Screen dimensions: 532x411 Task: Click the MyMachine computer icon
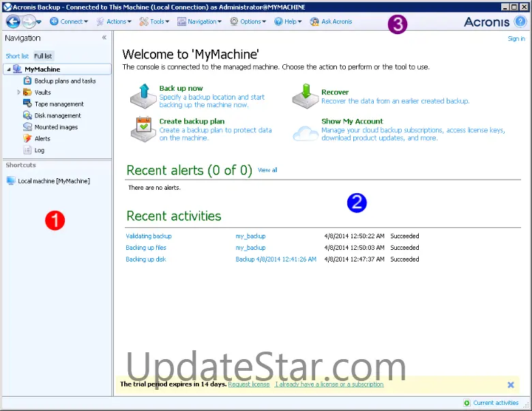pyautogui.click(x=17, y=69)
